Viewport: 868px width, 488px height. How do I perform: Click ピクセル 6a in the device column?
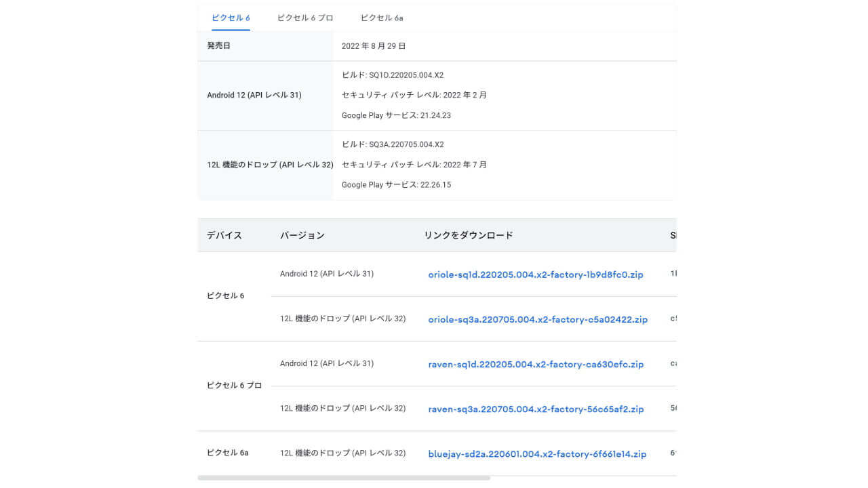click(x=228, y=453)
